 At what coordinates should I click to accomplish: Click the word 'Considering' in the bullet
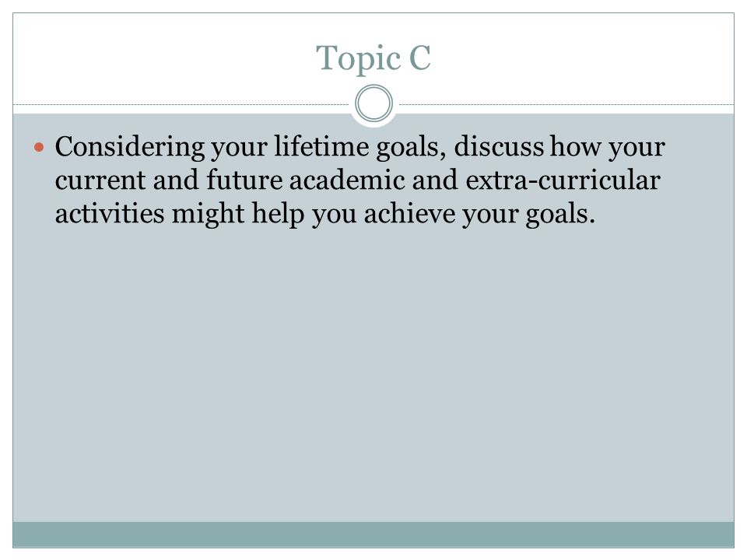click(x=130, y=147)
